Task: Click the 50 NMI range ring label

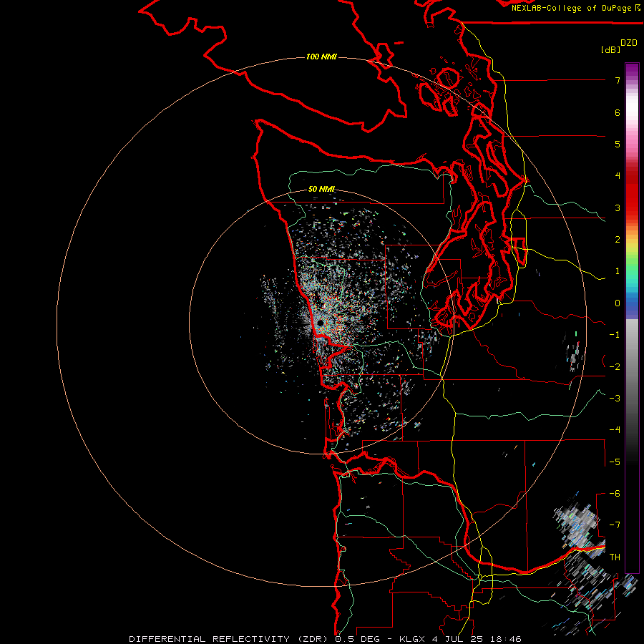Action: [x=321, y=189]
